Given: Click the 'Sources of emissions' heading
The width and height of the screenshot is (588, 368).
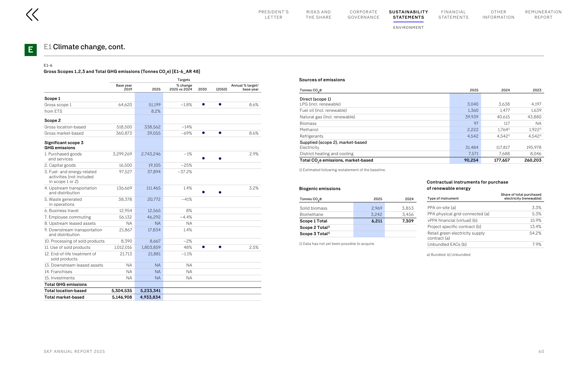Looking at the screenshot, I should [322, 80].
